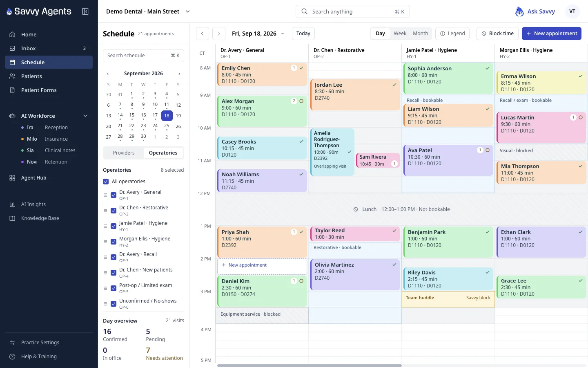This screenshot has width=588, height=368.
Task: Uncheck Morgan Ellis · Hygiene operatory
Action: point(114,242)
